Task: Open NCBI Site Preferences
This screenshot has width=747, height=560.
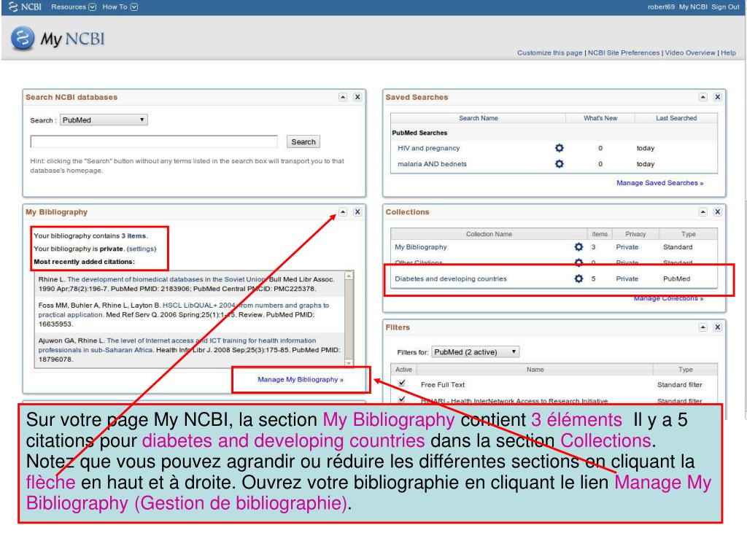Action: pos(623,52)
